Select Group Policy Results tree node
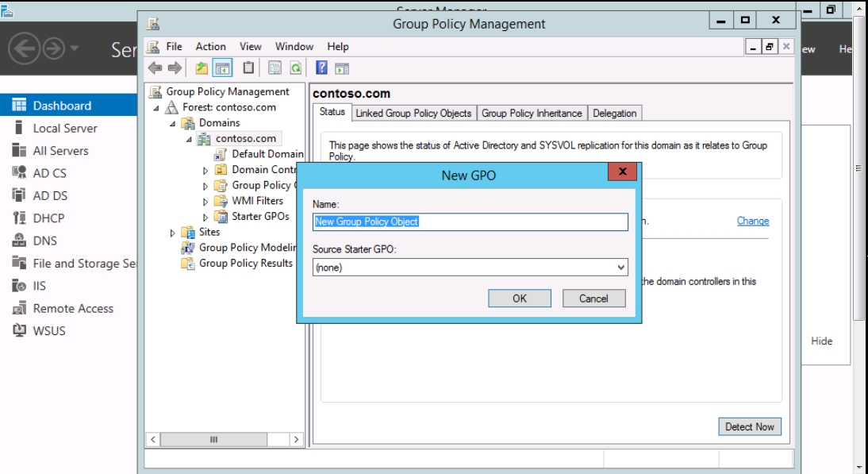Image resolution: width=868 pixels, height=474 pixels. pos(246,263)
